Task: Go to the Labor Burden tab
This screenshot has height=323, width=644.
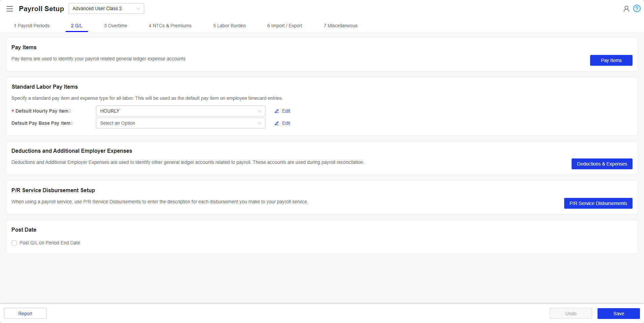Action: point(229,26)
